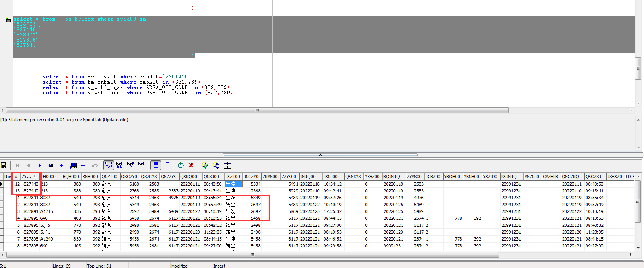
Task: Expand the splitter arrow above results toolbar
Action: [x=320, y=155]
